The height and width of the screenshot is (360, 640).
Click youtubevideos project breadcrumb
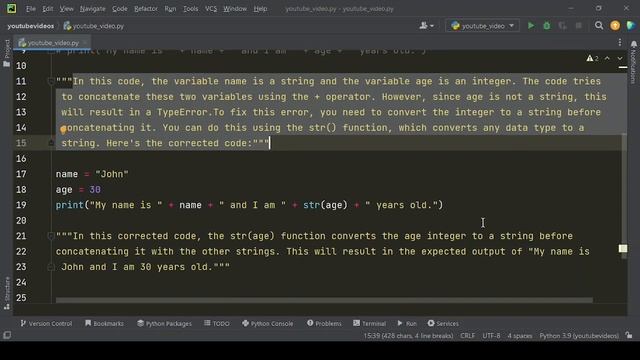(x=31, y=26)
